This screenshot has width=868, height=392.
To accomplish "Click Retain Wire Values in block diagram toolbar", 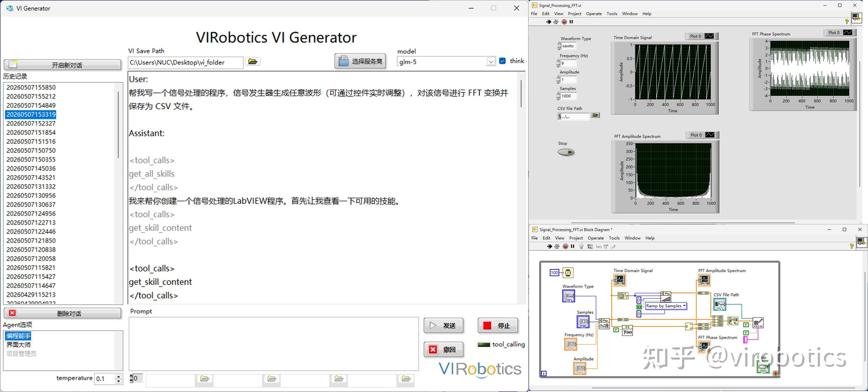I will [590, 246].
